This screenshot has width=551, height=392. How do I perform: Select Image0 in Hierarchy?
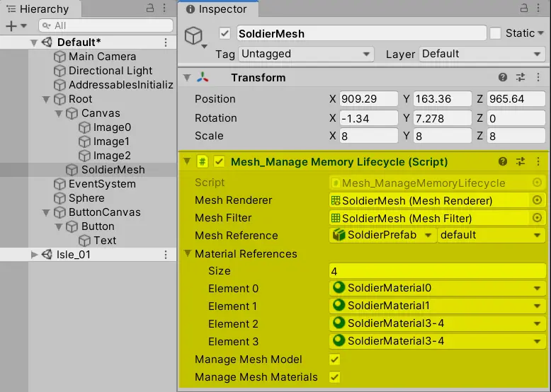coord(112,127)
